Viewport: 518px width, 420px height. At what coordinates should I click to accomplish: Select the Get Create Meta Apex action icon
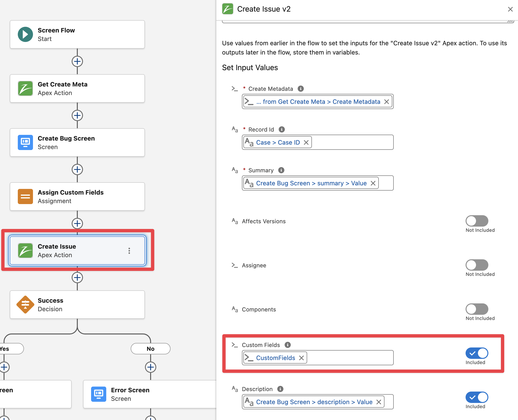tap(25, 89)
